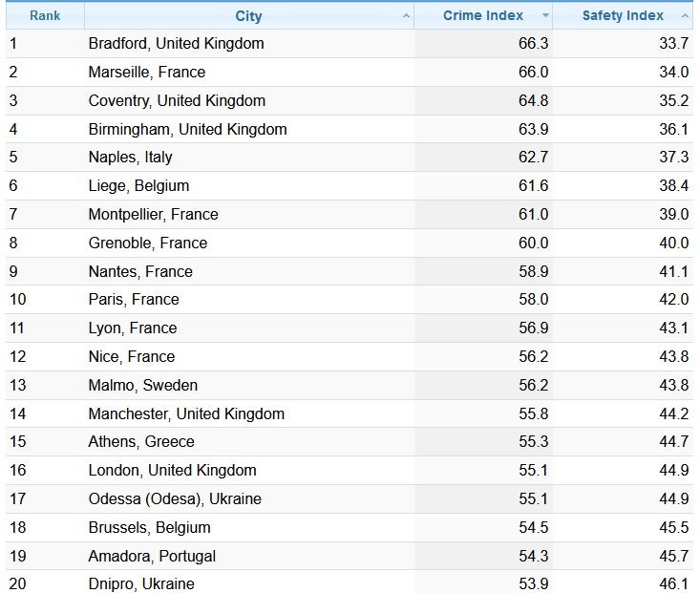
Task: Select Brussels, Belgium city cell
Action: [149, 527]
